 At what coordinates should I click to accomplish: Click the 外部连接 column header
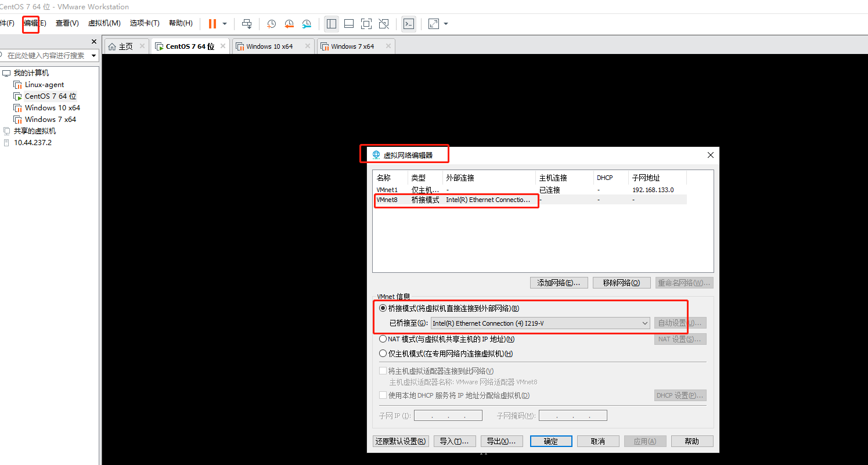pyautogui.click(x=489, y=178)
